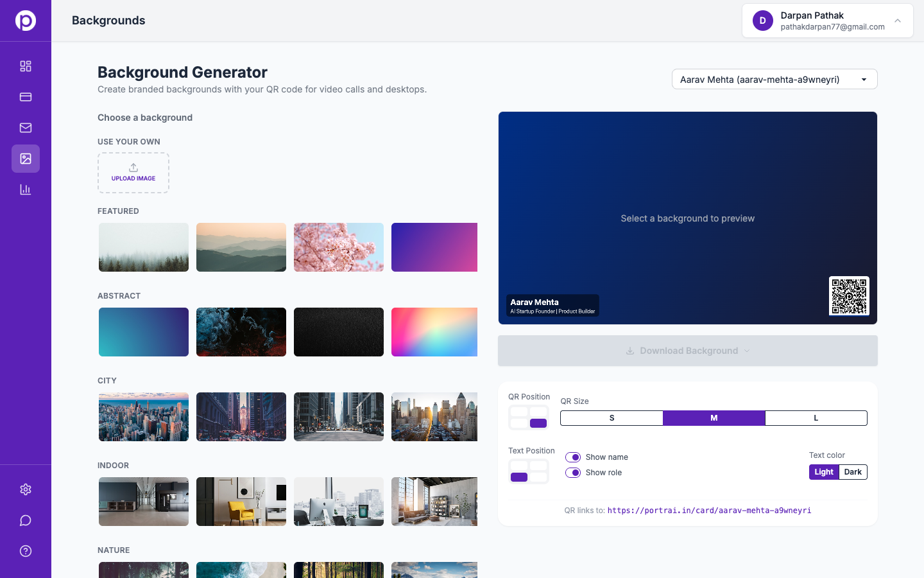Click the Aarav Mehta name badge in preview
Viewport: 924px width, 578px height.
[x=552, y=306]
